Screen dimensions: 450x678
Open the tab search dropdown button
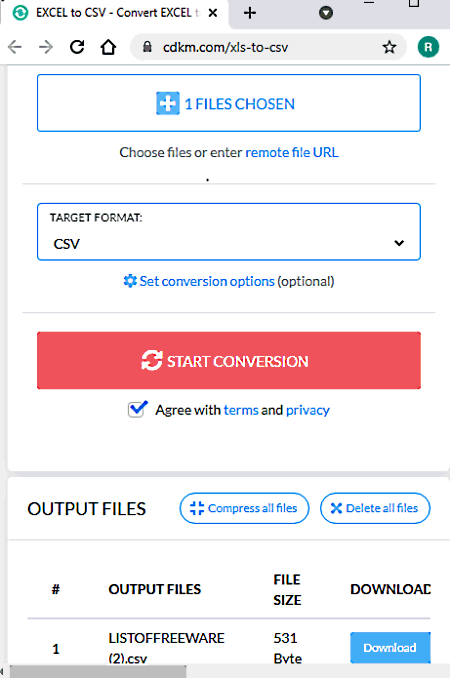pos(326,13)
